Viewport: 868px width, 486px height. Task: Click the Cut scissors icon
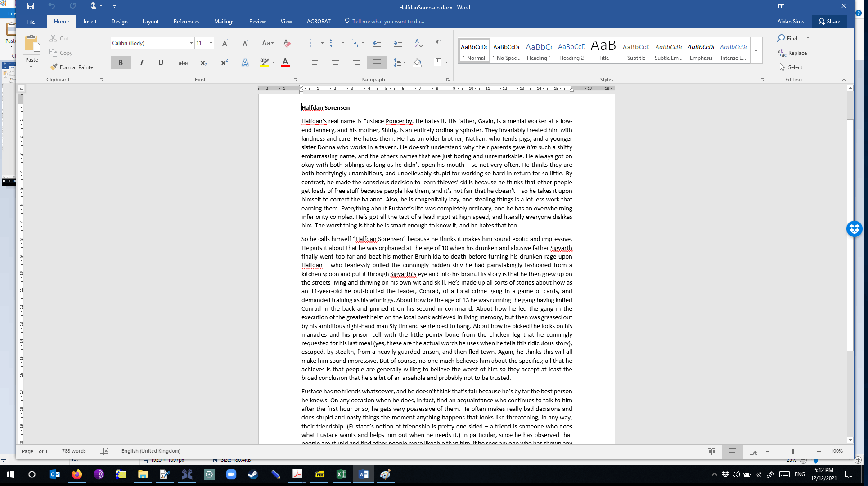click(53, 39)
